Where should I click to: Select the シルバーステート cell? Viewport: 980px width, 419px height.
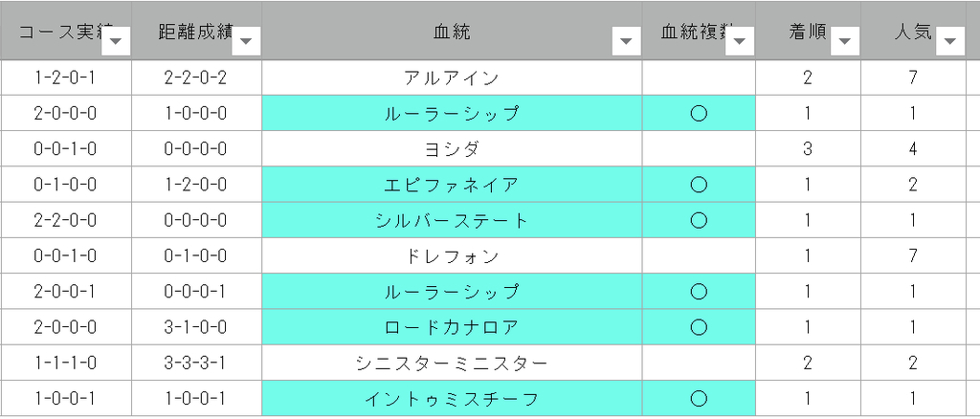click(x=452, y=220)
